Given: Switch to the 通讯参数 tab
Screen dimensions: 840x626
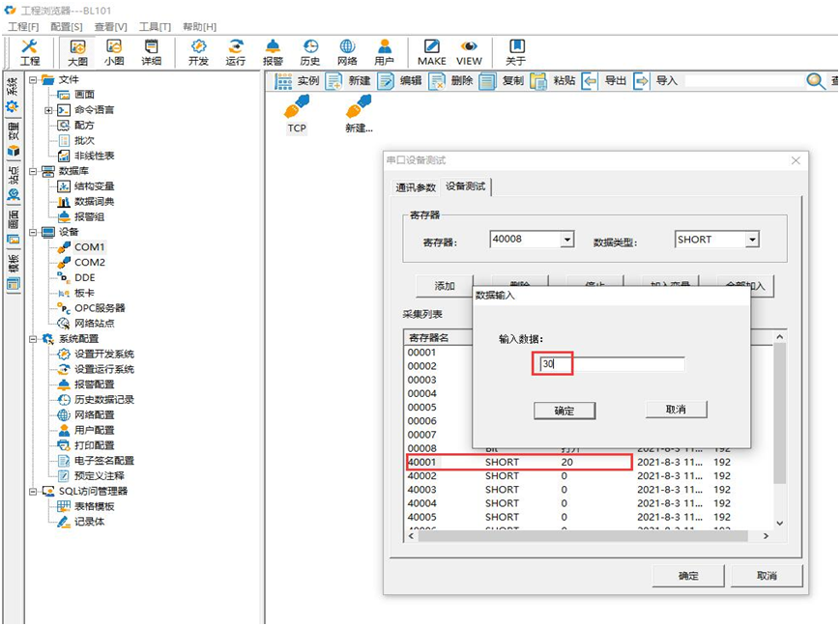Looking at the screenshot, I should pos(416,187).
